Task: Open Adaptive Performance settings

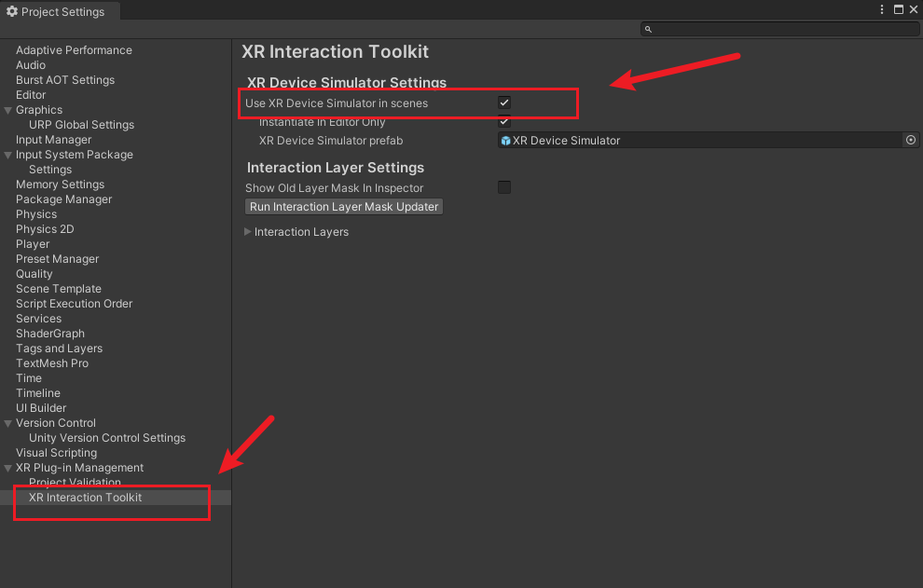Action: (75, 50)
